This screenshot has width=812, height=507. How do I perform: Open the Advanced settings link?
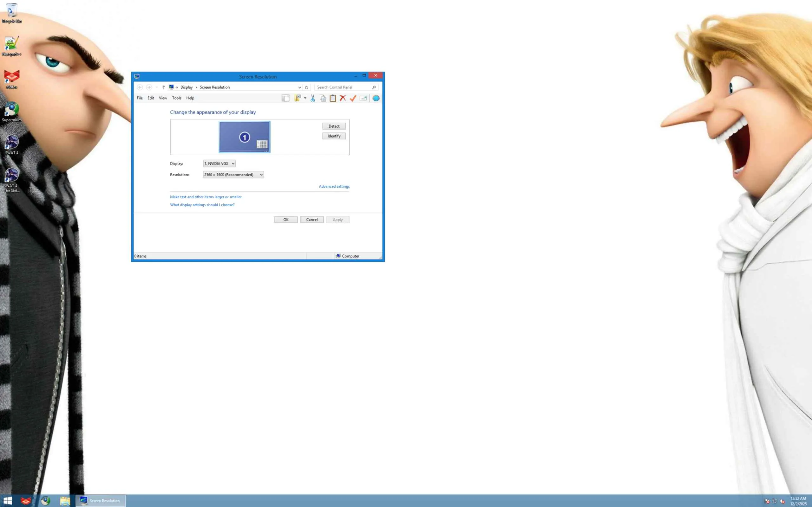pos(334,186)
